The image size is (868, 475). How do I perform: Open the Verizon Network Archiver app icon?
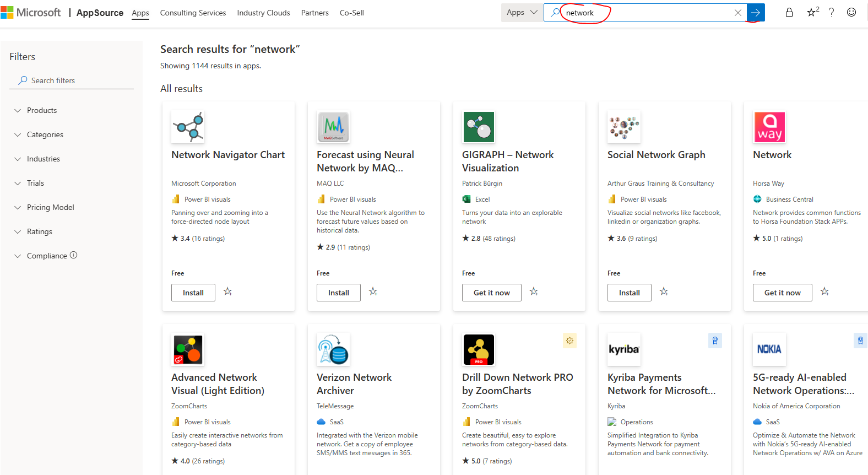point(333,349)
